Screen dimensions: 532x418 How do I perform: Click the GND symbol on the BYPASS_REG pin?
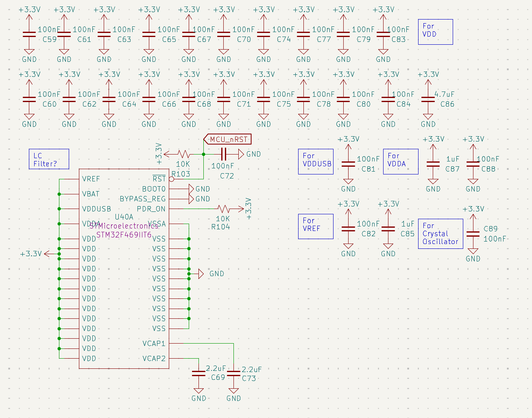[x=199, y=199]
